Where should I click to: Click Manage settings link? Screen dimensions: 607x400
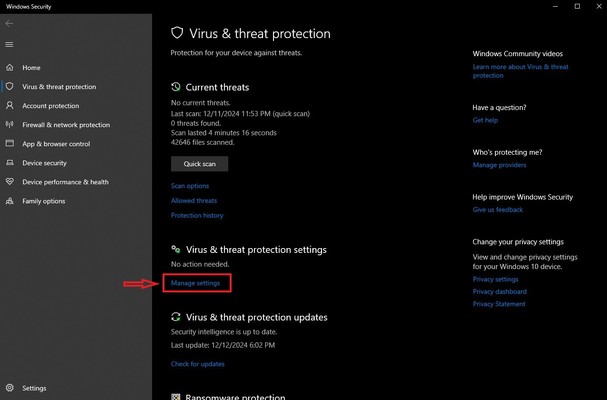point(195,283)
